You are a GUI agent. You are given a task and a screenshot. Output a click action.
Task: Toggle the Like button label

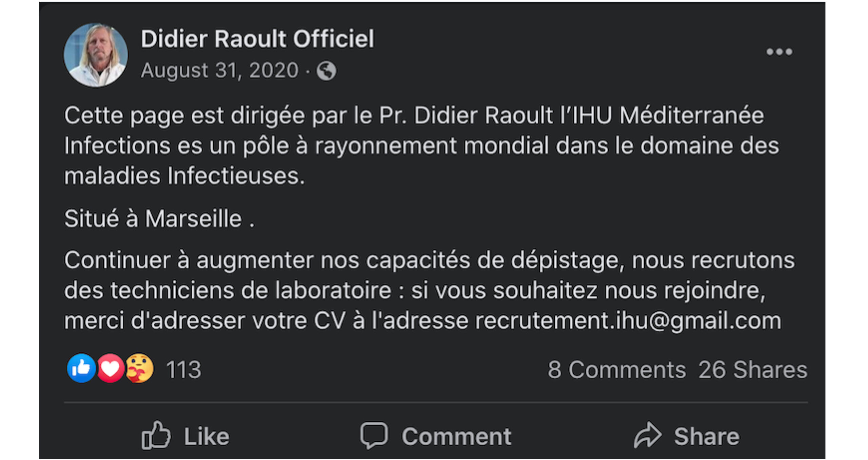pos(206,436)
